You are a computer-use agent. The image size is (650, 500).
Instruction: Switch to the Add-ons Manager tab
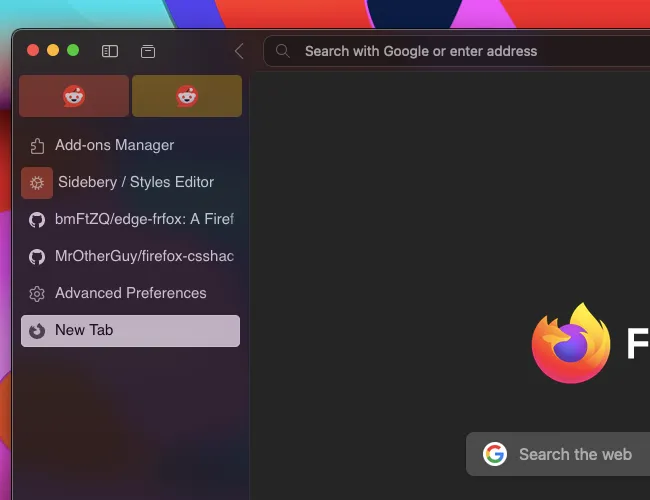131,146
